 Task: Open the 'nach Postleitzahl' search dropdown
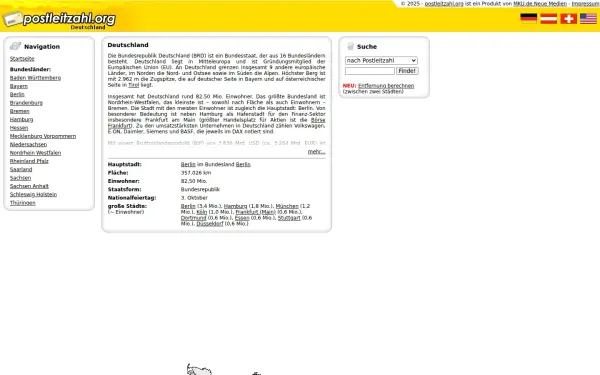381,60
